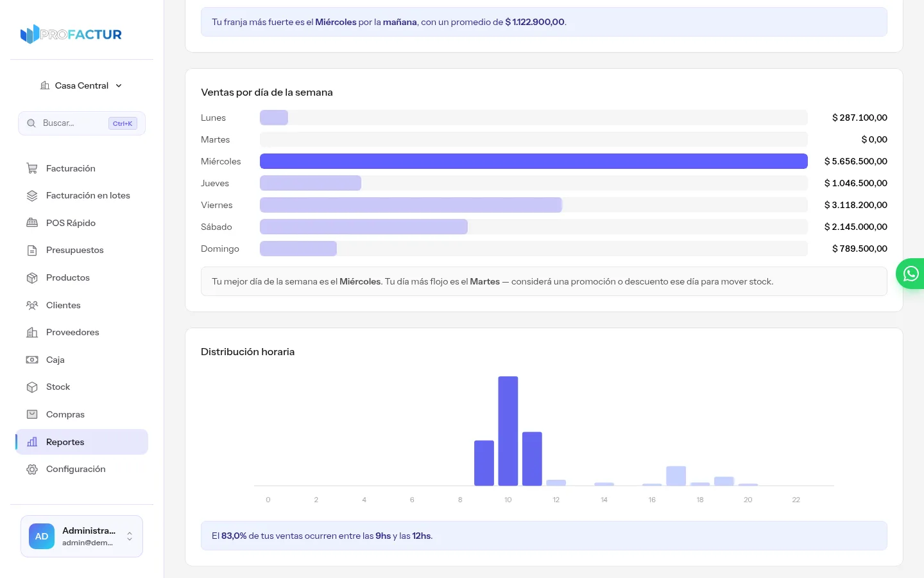Click the building icon next to Casa Central
924x578 pixels.
(45, 85)
